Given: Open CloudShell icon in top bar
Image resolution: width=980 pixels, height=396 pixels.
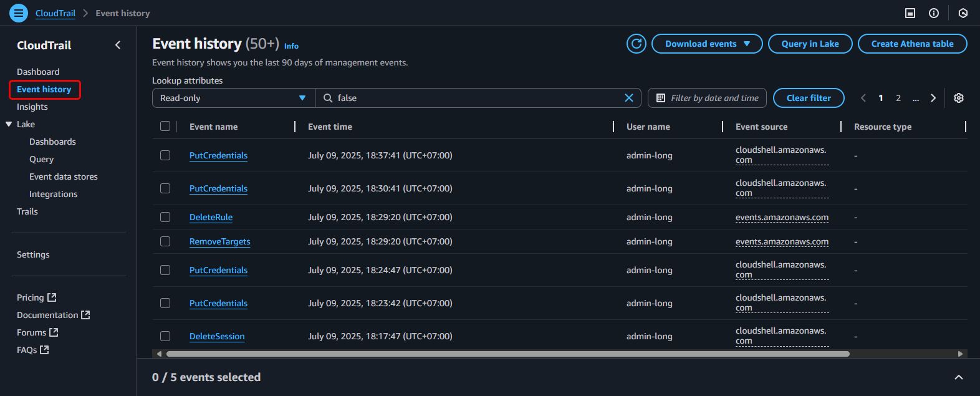Looking at the screenshot, I should [x=910, y=13].
